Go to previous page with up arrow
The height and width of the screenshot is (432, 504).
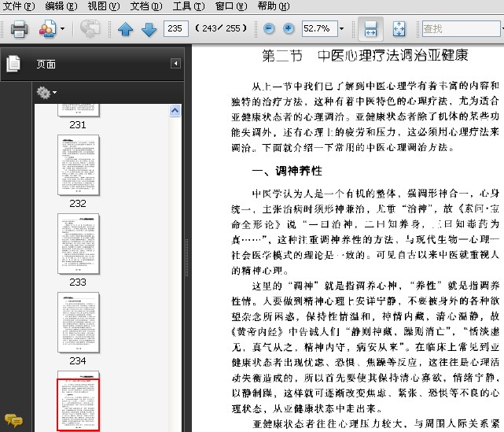pyautogui.click(x=125, y=30)
